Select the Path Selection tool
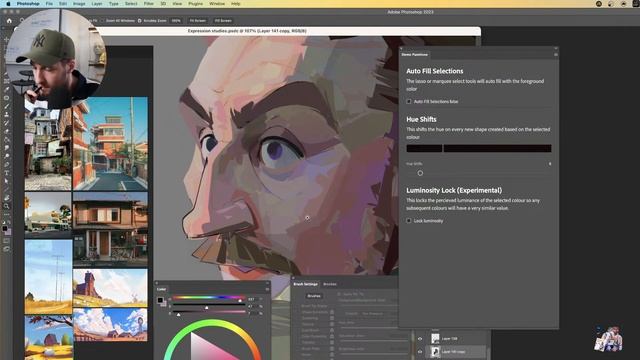Image resolution: width=640 pixels, height=360 pixels. (x=7, y=181)
